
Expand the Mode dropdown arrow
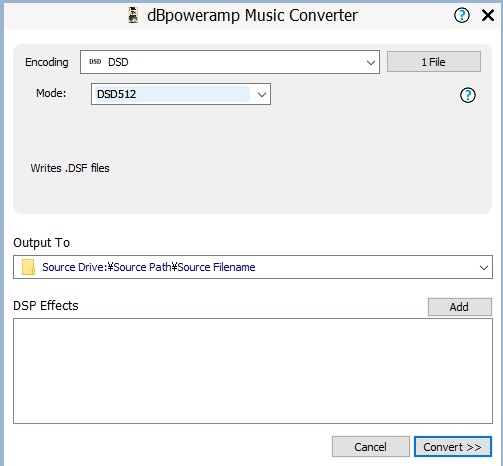pos(262,94)
